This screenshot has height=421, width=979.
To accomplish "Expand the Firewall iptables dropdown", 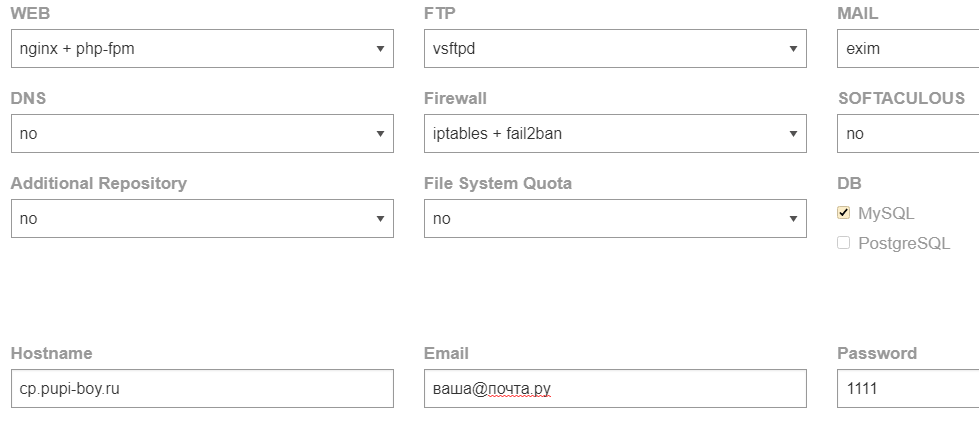I will 614,133.
